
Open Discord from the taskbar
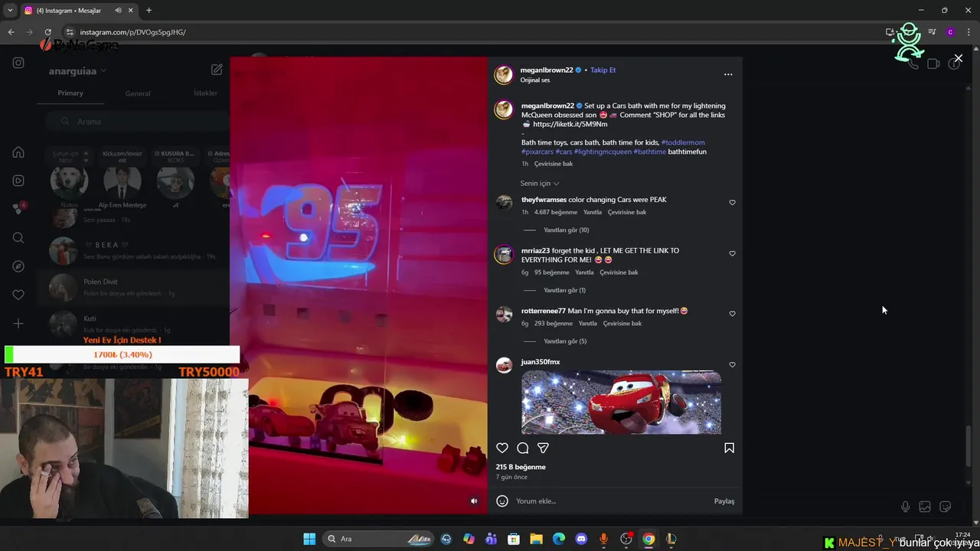(x=581, y=539)
